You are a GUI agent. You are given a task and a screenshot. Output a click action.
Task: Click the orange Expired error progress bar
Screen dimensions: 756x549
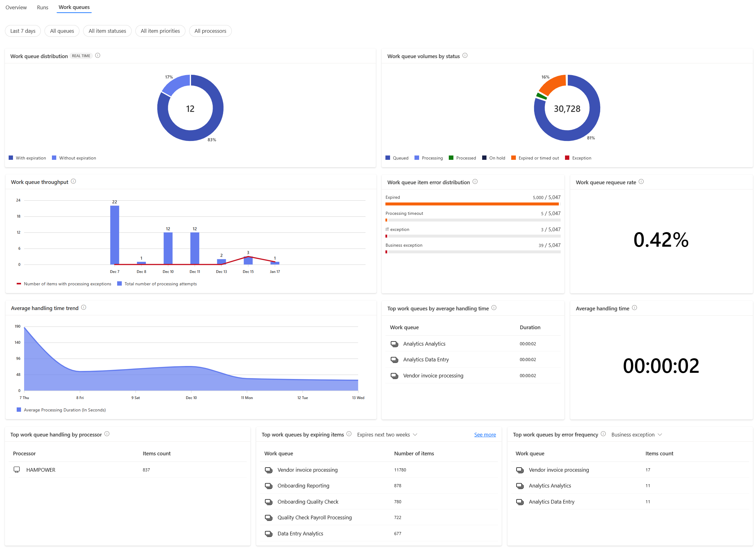coord(472,204)
